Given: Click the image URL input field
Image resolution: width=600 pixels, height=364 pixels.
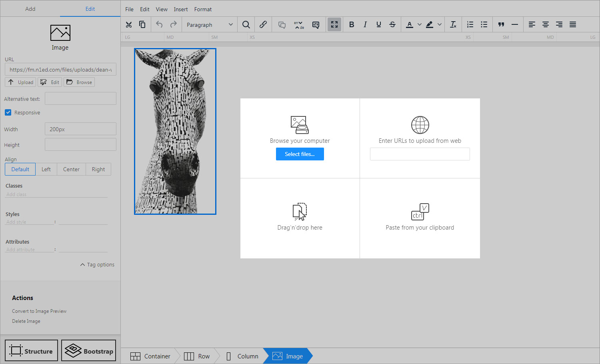Looking at the screenshot, I should pyautogui.click(x=60, y=69).
